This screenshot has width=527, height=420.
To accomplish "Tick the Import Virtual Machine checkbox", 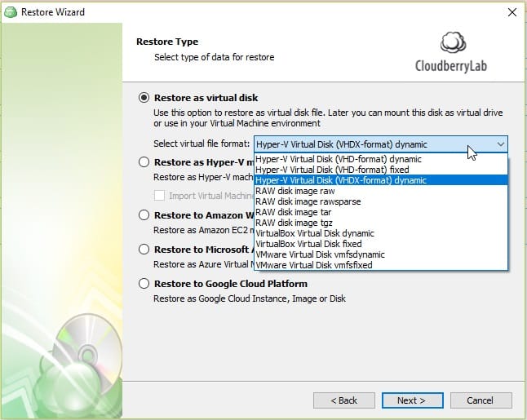I will (x=159, y=196).
